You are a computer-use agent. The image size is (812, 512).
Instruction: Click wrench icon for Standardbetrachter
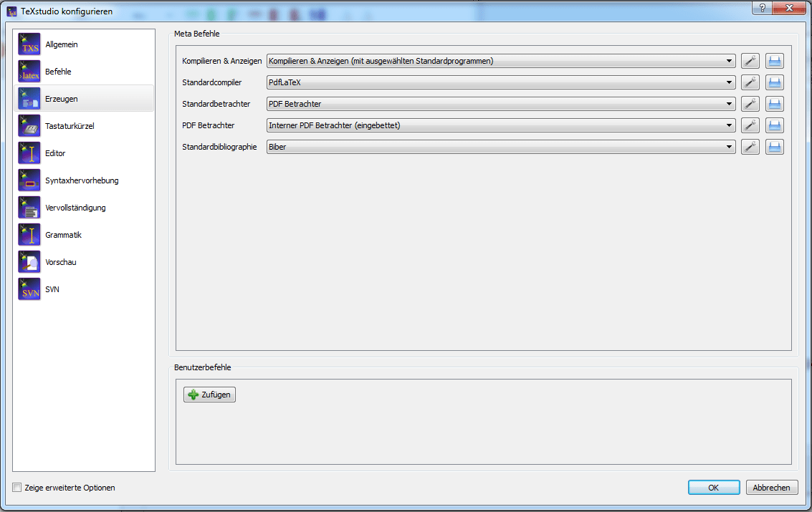click(750, 104)
